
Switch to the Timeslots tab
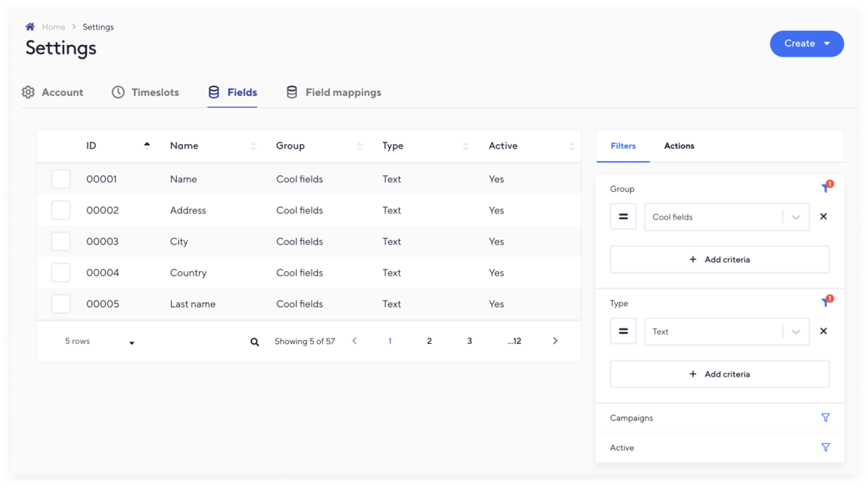(x=145, y=92)
